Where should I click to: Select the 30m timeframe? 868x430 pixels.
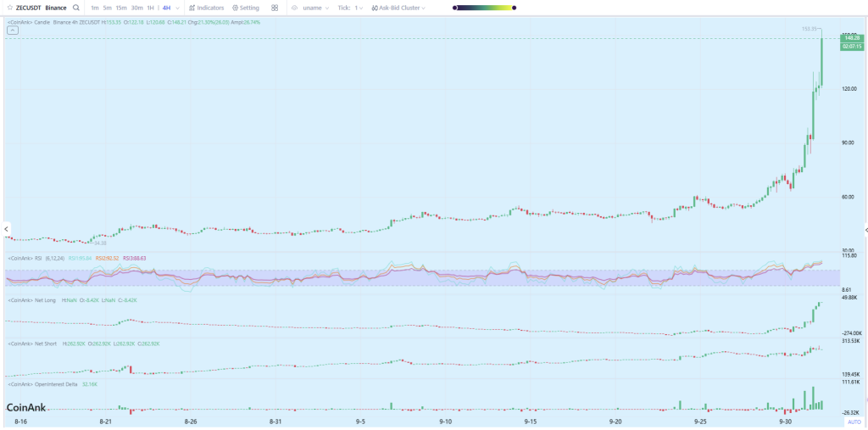(136, 8)
